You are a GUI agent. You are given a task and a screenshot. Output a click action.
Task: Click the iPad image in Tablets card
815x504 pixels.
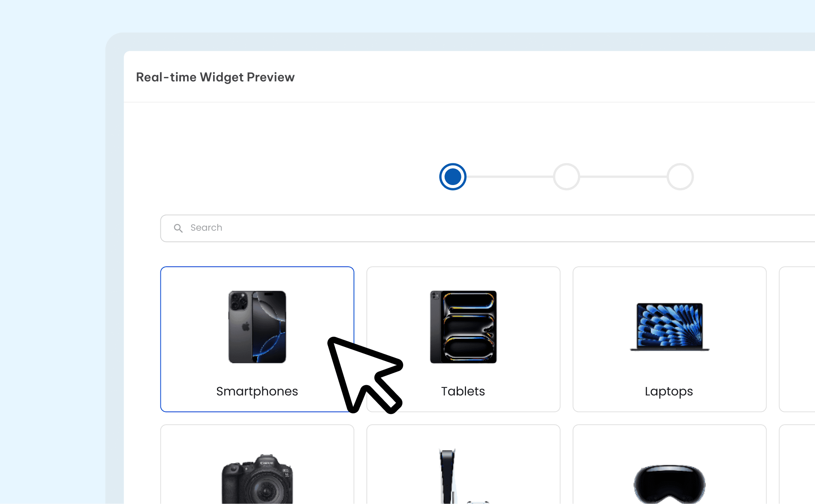[x=463, y=327]
